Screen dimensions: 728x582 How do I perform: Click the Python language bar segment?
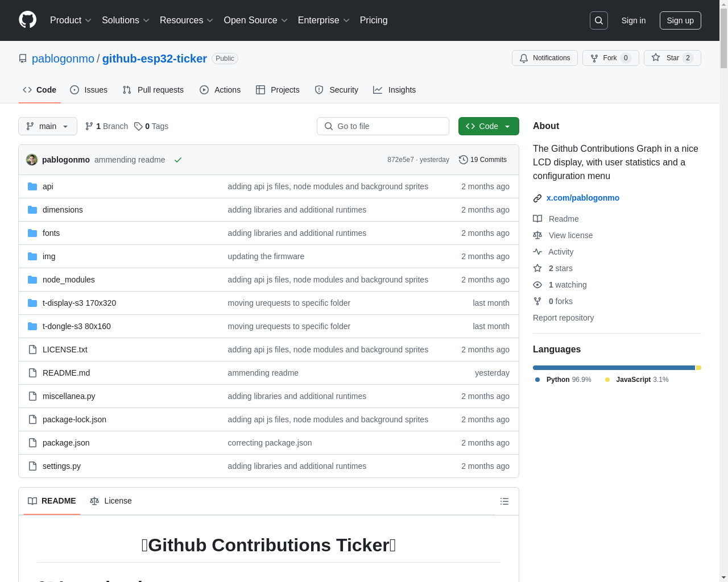tap(614, 368)
